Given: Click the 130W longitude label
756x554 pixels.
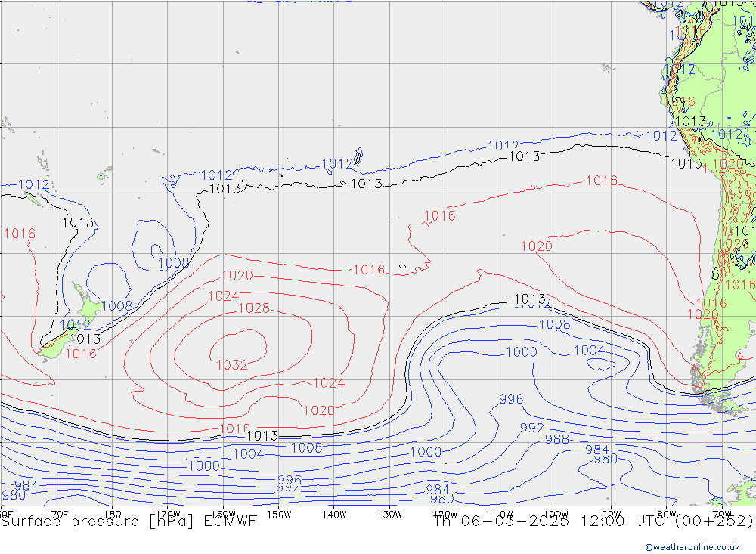Looking at the screenshot, I should [389, 515].
